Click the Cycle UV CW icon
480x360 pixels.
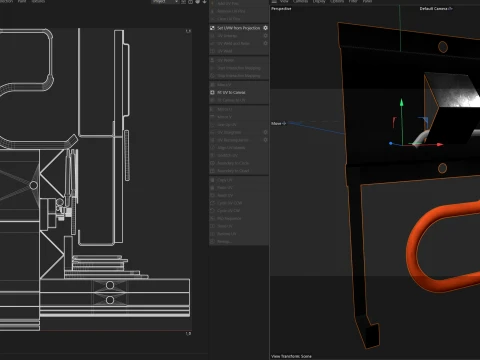tap(212, 211)
